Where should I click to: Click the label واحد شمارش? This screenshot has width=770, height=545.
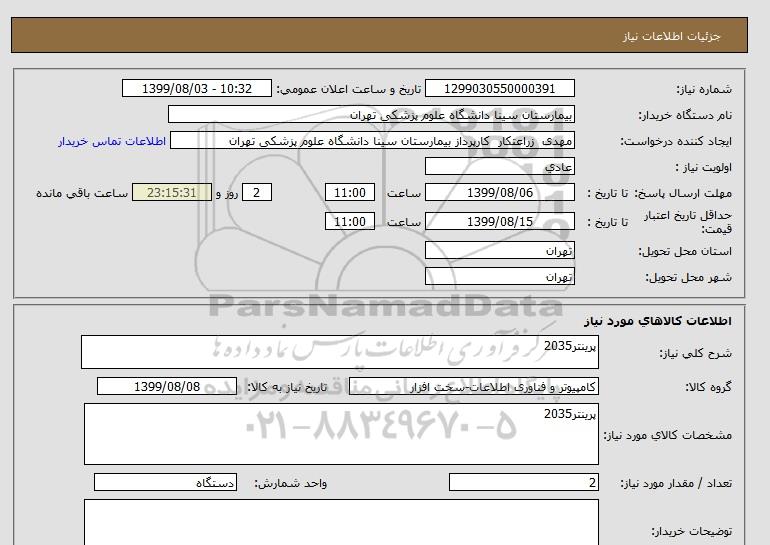coord(291,483)
